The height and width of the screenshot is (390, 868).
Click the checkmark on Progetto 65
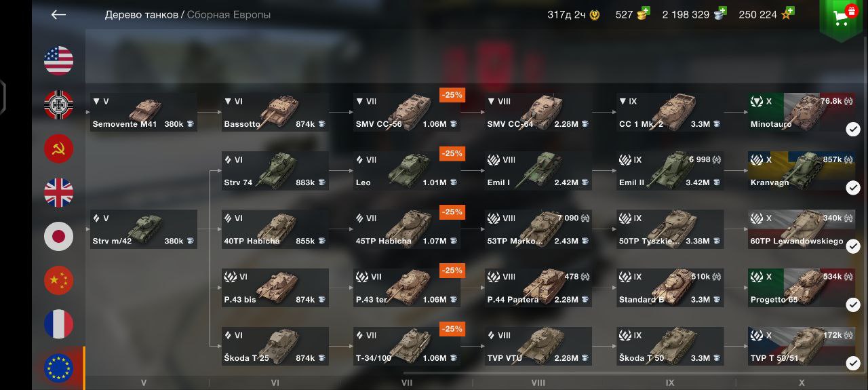(853, 305)
